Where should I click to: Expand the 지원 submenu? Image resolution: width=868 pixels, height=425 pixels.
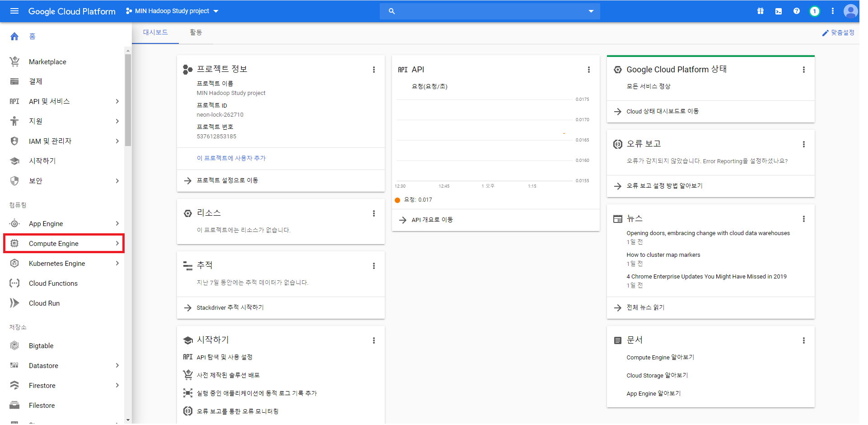[x=117, y=121]
